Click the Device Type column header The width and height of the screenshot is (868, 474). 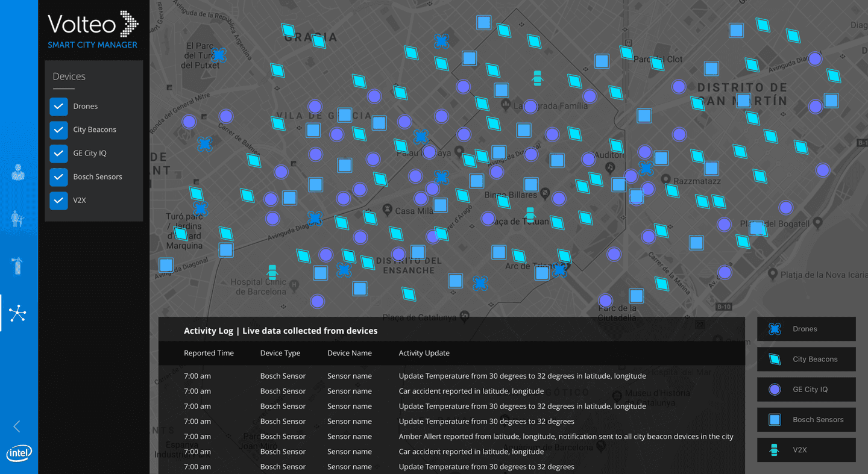tap(280, 353)
